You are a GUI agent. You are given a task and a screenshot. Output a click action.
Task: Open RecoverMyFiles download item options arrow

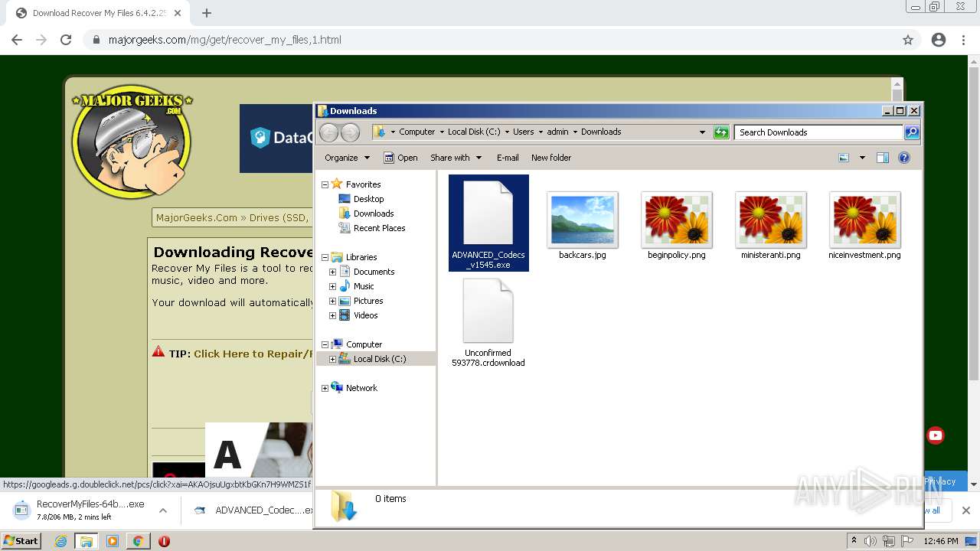click(x=162, y=510)
